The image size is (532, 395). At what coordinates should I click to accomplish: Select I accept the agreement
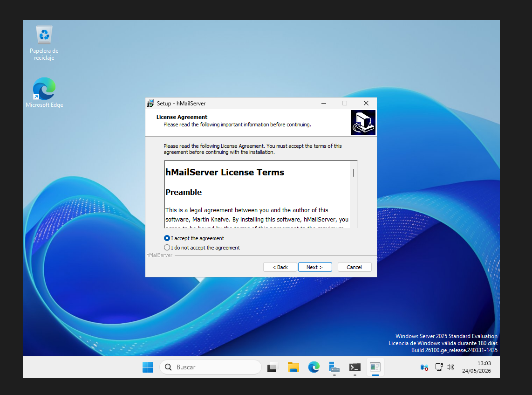pos(194,238)
